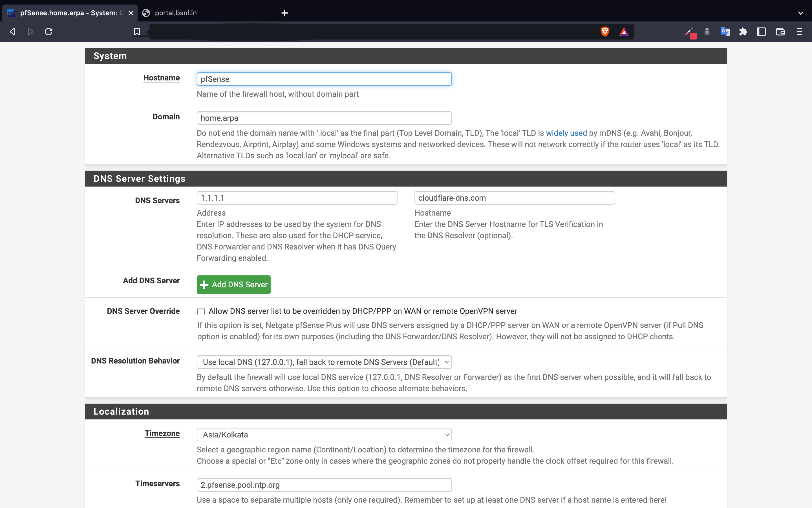The image size is (812, 508).
Task: Open Brave Rewards triangle icon
Action: tap(624, 32)
